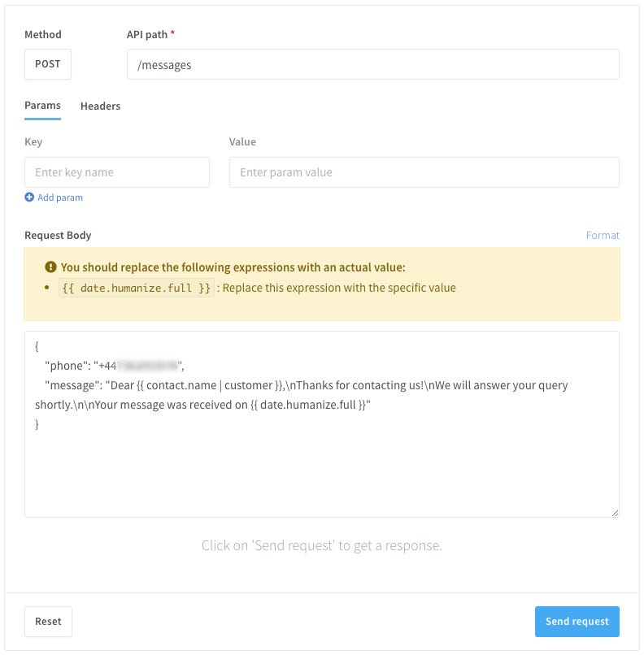Click the plus icon beside Add param
Image resolution: width=644 pixels, height=655 pixels.
pyautogui.click(x=29, y=197)
